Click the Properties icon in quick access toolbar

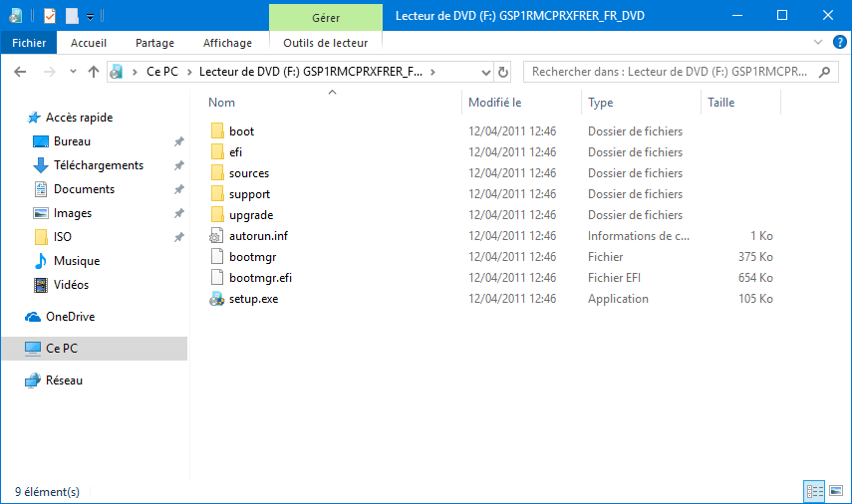[50, 16]
